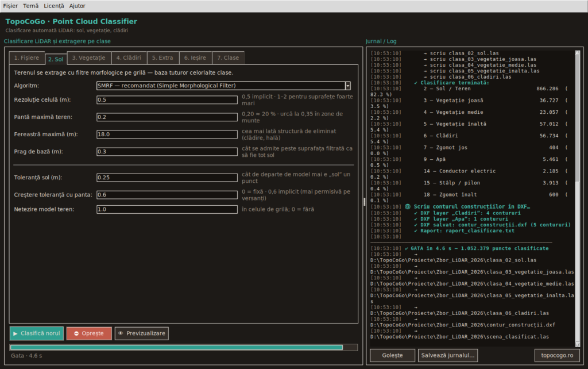Click the Golește log button
This screenshot has width=588, height=369.
click(x=392, y=355)
